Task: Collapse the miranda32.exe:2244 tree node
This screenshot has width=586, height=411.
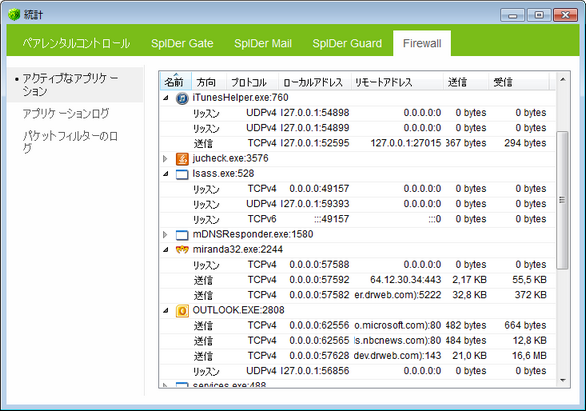Action: tap(166, 250)
